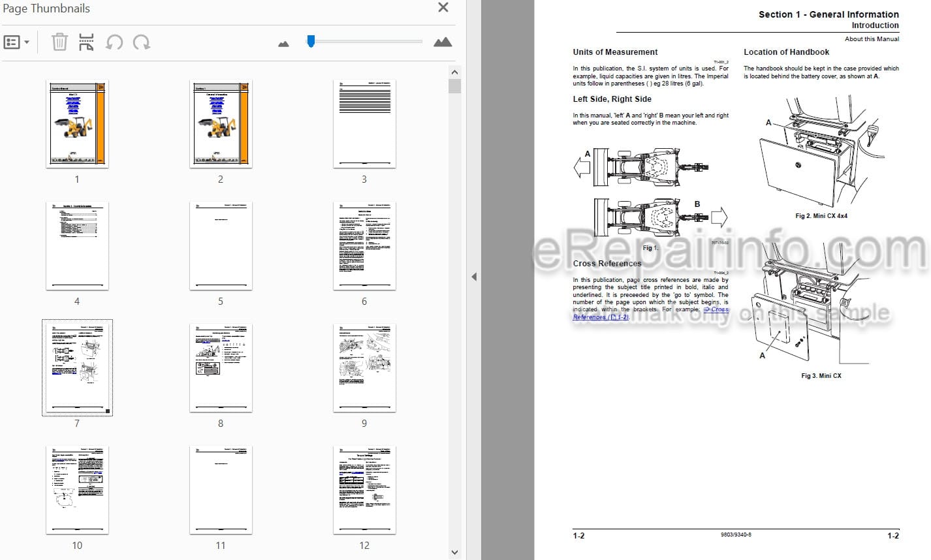The image size is (931, 560).
Task: Open the thumbnail options dropdown menu
Action: tap(16, 42)
